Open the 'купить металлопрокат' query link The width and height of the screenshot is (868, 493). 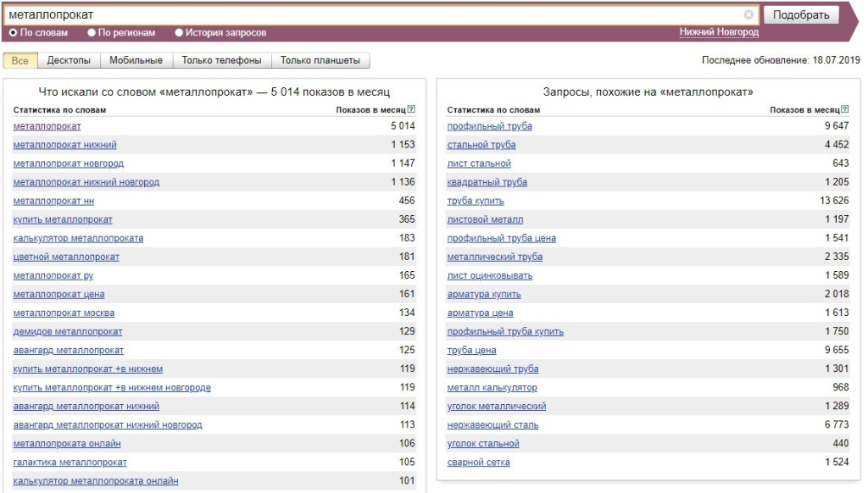tap(63, 219)
